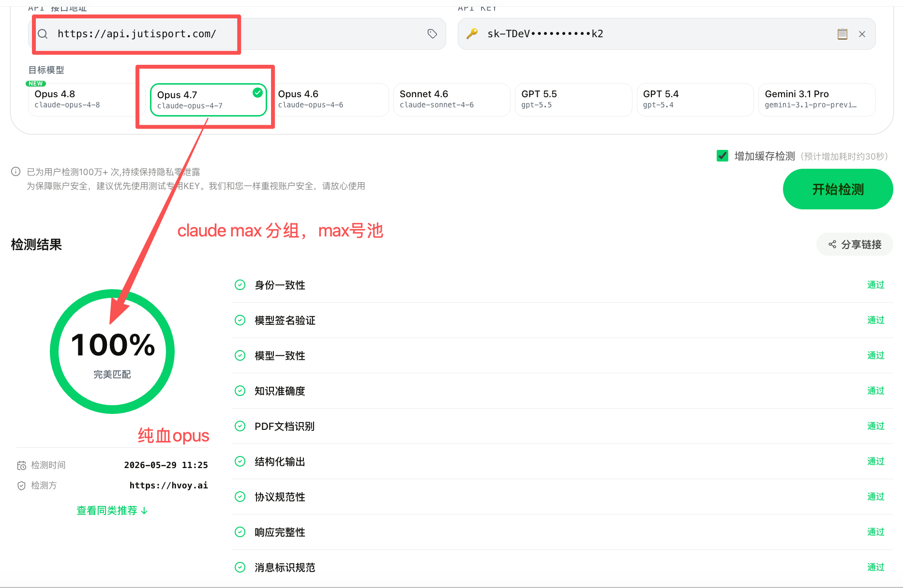Click check icon for 消息标识规范
The width and height of the screenshot is (903, 588).
click(x=240, y=567)
